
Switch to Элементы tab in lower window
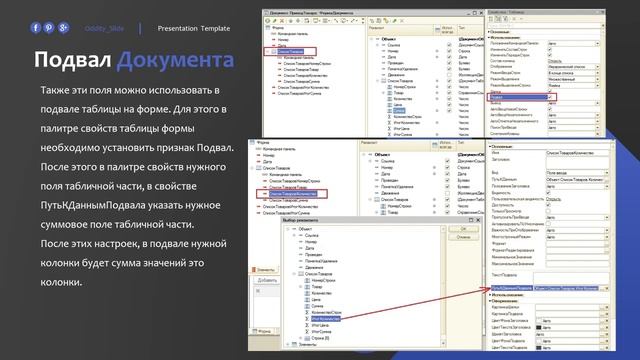(264, 270)
